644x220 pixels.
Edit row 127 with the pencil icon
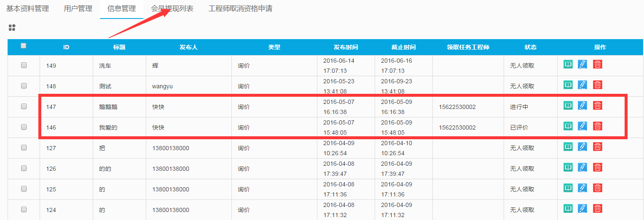click(582, 146)
